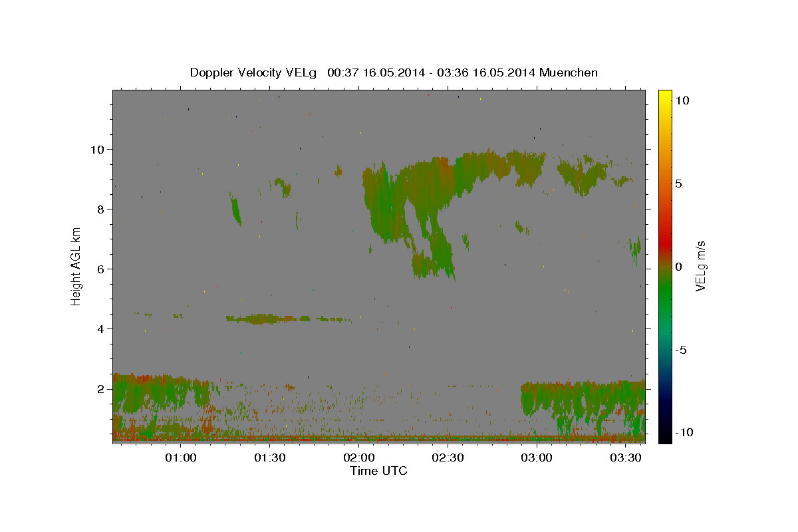
Task: Click colorbar label '5'
Action: [x=678, y=184]
